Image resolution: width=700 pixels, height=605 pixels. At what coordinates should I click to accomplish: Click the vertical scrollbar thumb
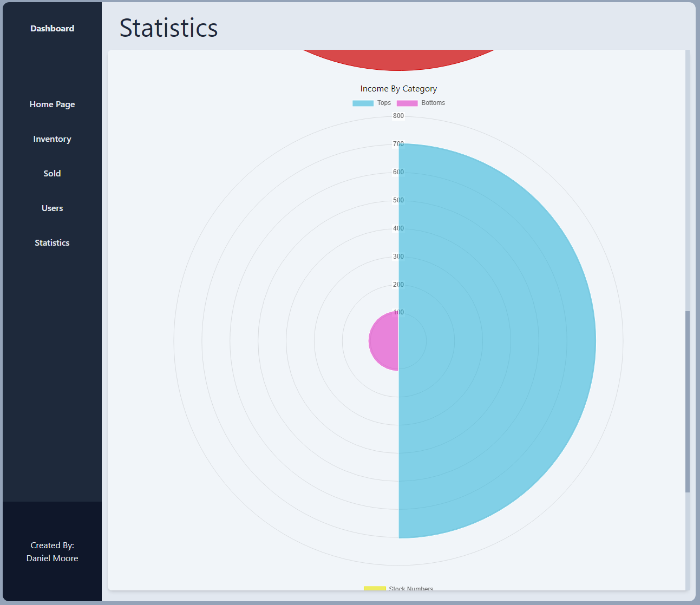(688, 402)
